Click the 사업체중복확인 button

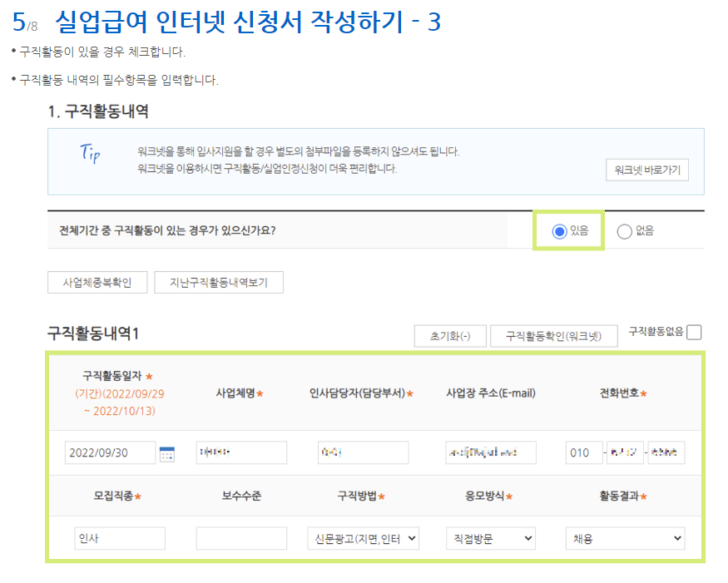click(97, 282)
